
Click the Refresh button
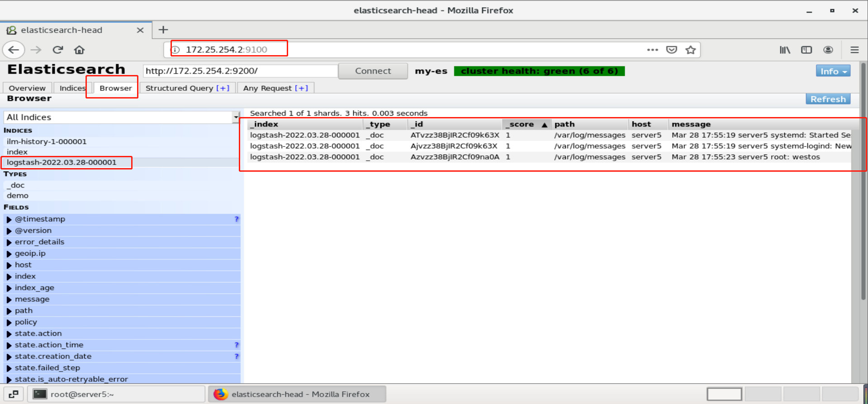(x=828, y=99)
